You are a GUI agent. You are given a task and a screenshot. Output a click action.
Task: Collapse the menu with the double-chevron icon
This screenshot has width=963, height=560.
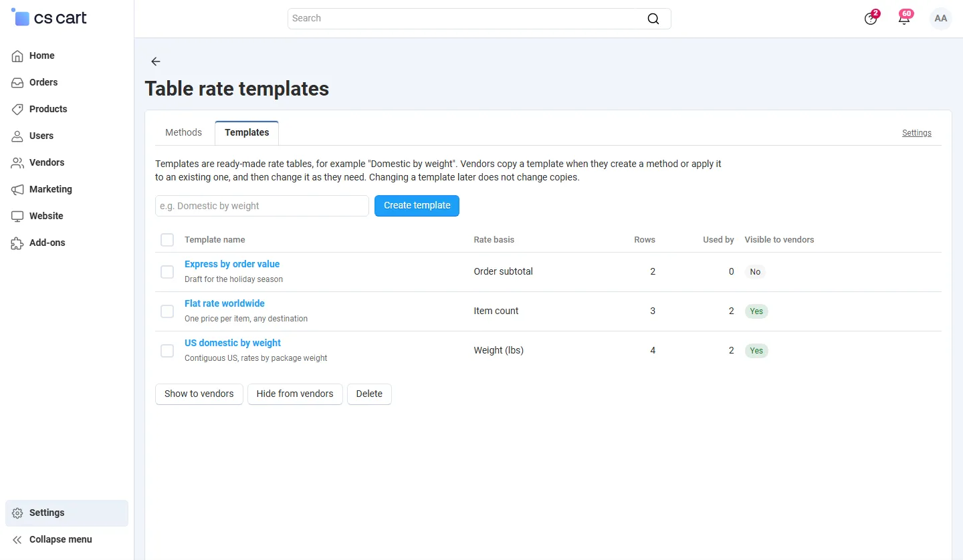17,540
